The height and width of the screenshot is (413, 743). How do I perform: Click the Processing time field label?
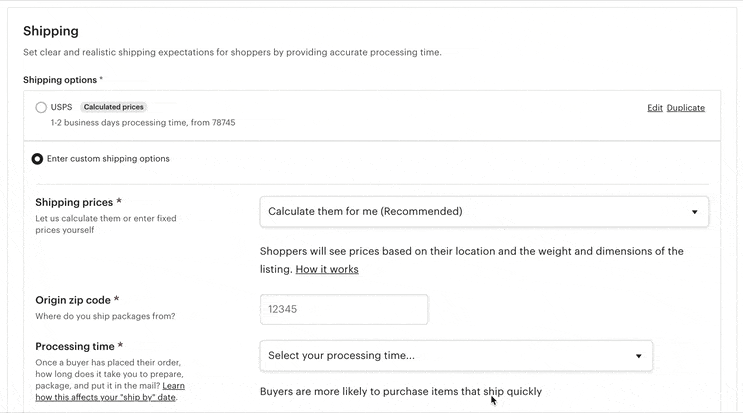pyautogui.click(x=79, y=346)
